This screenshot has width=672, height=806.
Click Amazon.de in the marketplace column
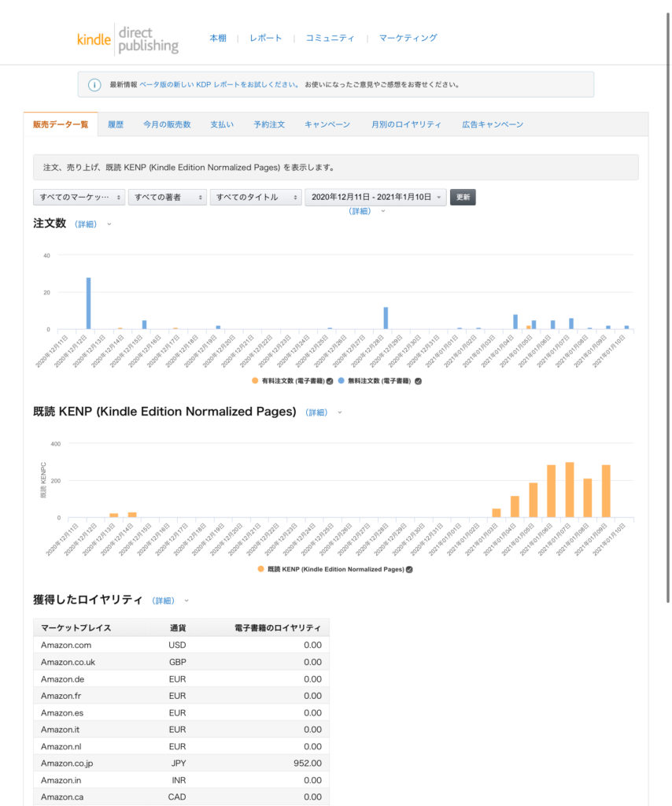click(x=63, y=679)
